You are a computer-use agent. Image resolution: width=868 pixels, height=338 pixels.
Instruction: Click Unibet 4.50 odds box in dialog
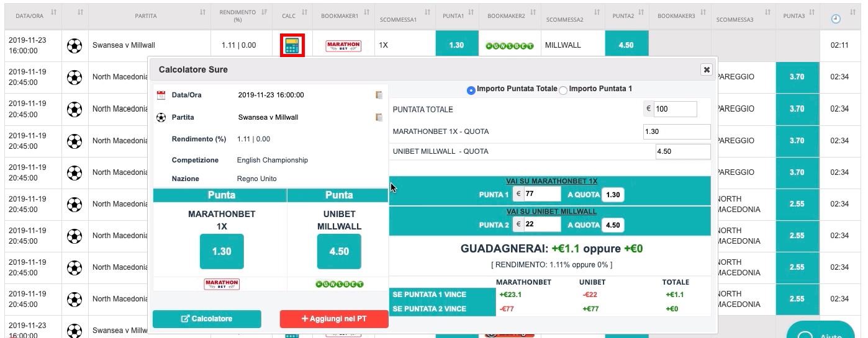339,251
